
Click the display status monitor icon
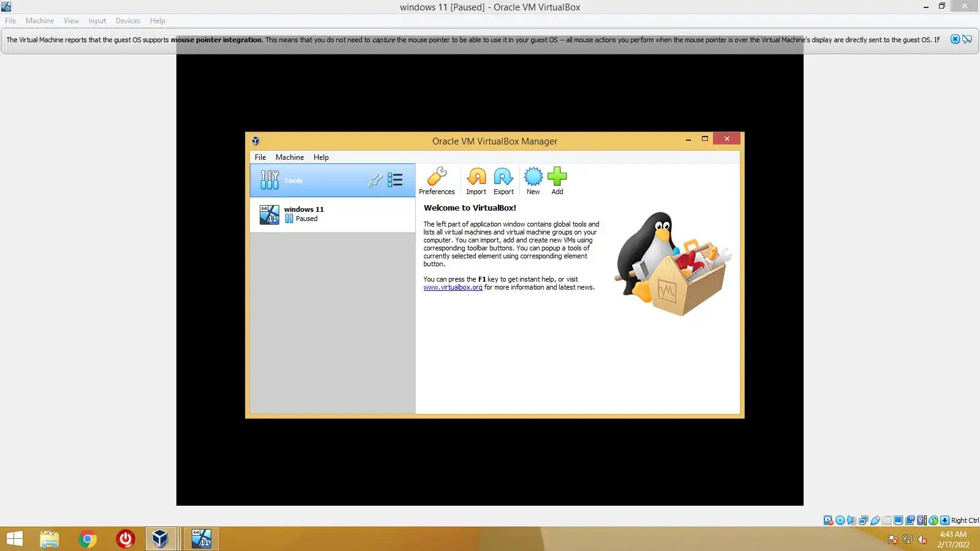[898, 520]
